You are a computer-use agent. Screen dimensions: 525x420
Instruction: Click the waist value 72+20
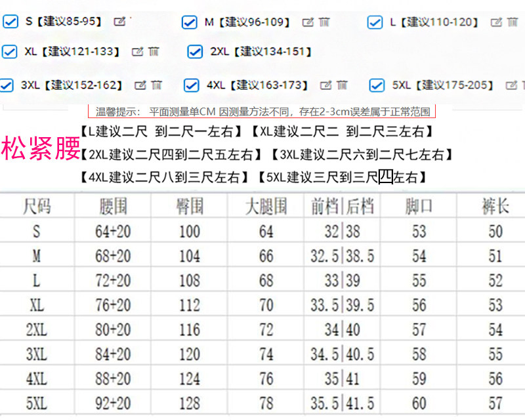coord(113,281)
